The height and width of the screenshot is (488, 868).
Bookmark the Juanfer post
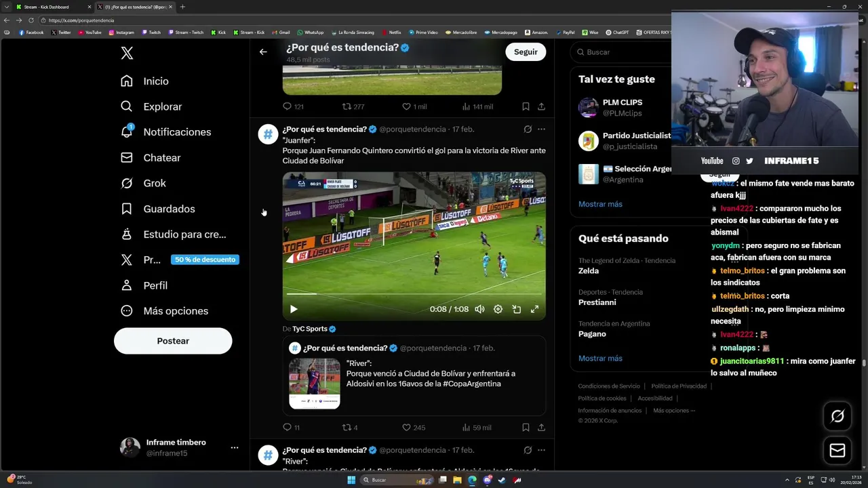click(x=526, y=428)
